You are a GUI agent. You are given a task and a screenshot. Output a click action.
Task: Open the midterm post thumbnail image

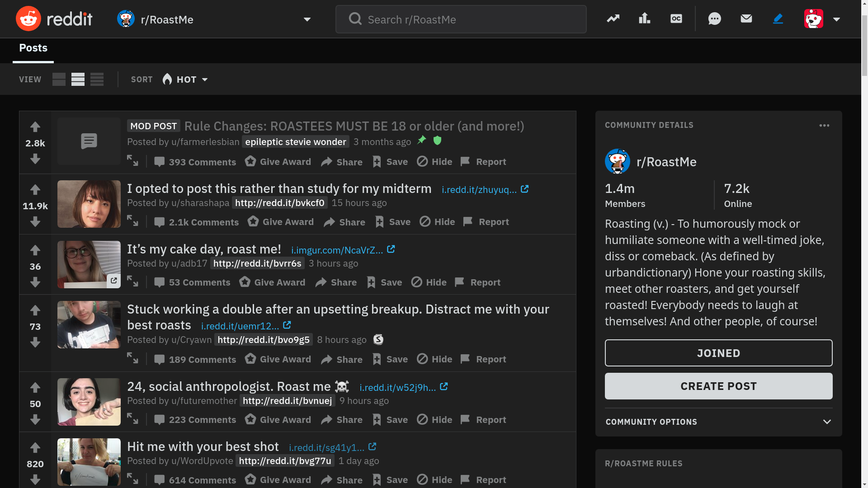[89, 204]
